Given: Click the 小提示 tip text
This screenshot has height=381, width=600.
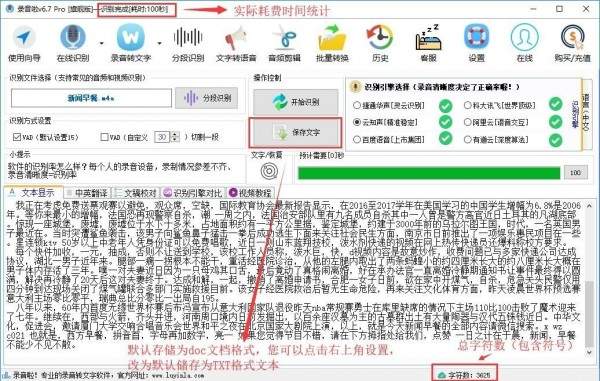Looking at the screenshot, I should coord(120,171).
